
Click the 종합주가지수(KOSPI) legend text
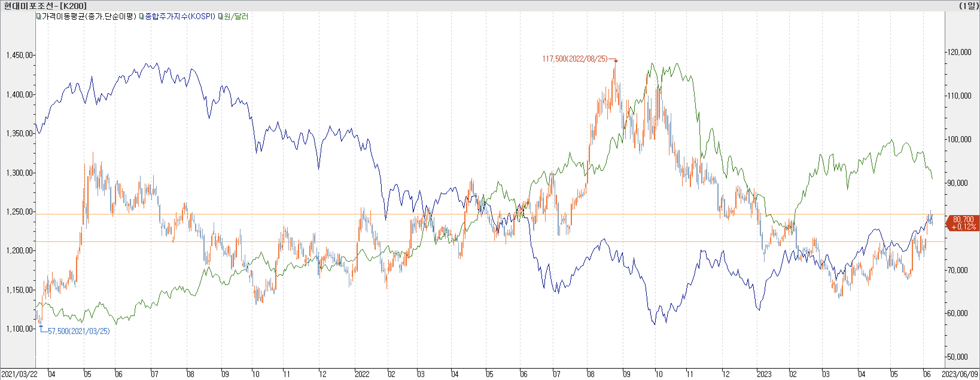(180, 16)
